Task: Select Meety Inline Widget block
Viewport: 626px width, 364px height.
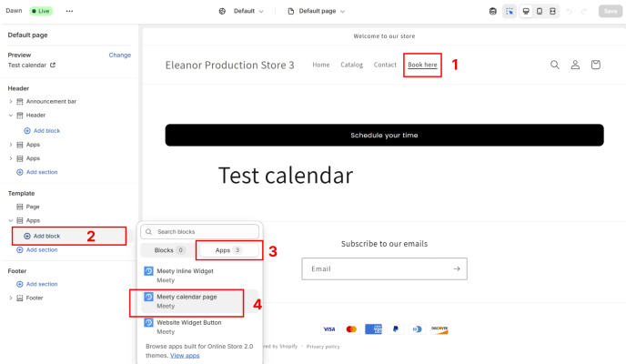Action: [x=199, y=276]
